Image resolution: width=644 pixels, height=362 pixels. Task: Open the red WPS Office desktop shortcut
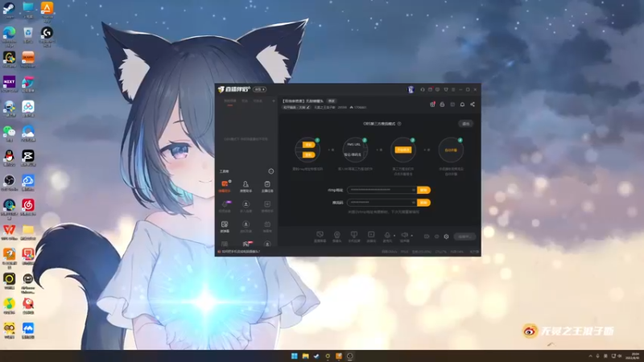[x=9, y=232]
